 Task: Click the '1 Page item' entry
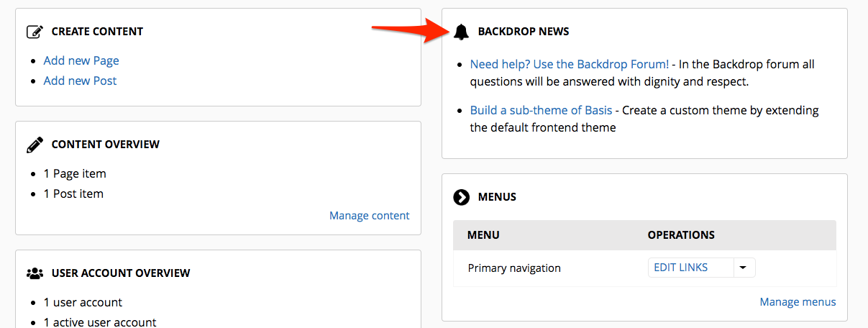(75, 173)
